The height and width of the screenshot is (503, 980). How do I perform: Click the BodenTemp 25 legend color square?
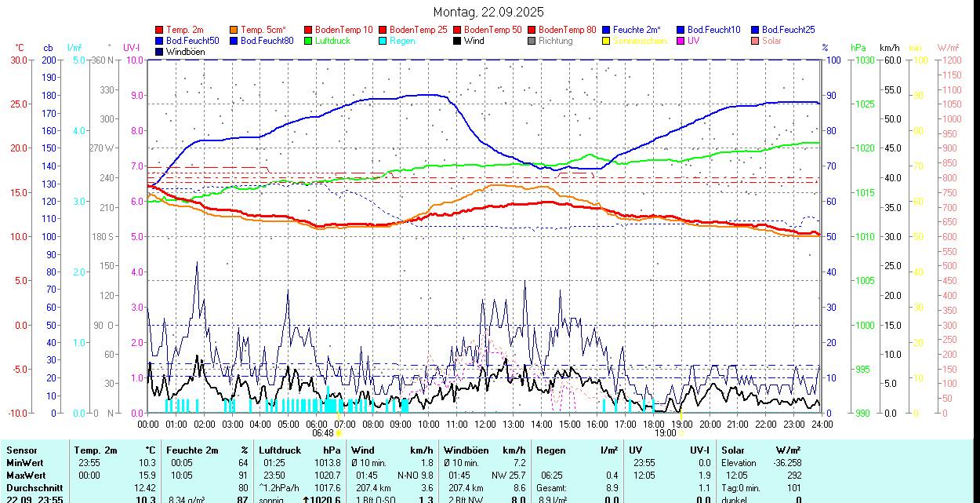point(383,30)
